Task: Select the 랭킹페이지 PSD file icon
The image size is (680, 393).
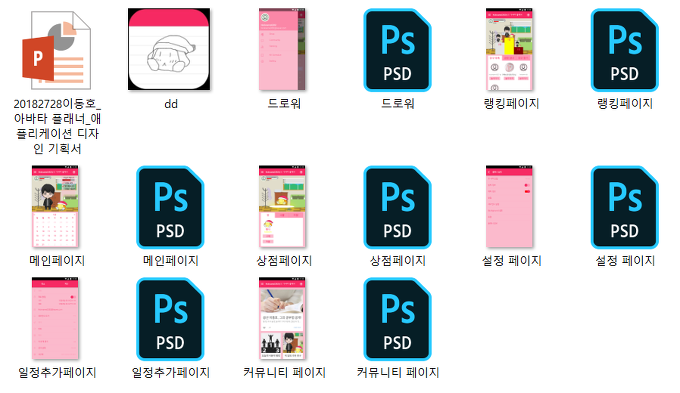Action: point(624,50)
